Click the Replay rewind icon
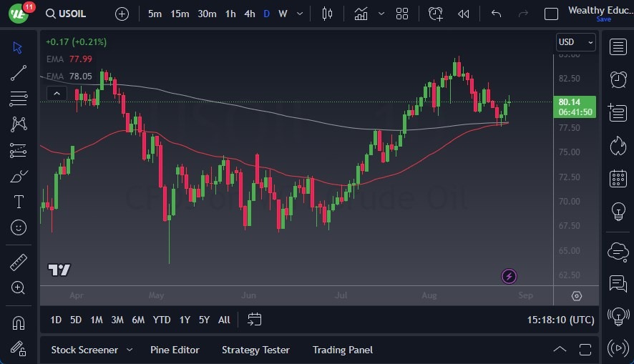The height and width of the screenshot is (364, 634). pos(463,14)
